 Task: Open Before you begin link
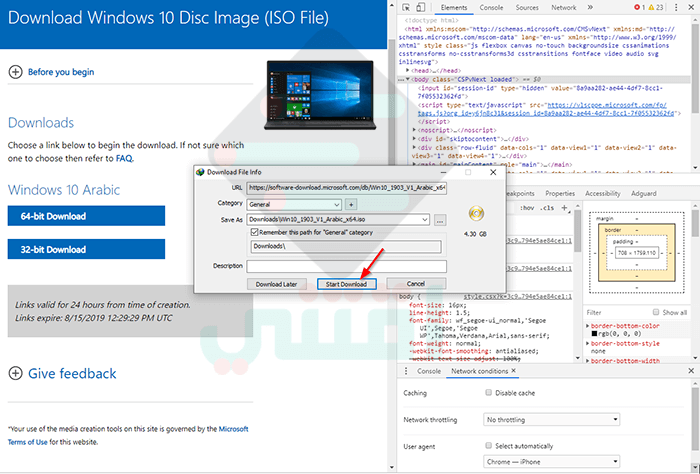click(x=61, y=72)
